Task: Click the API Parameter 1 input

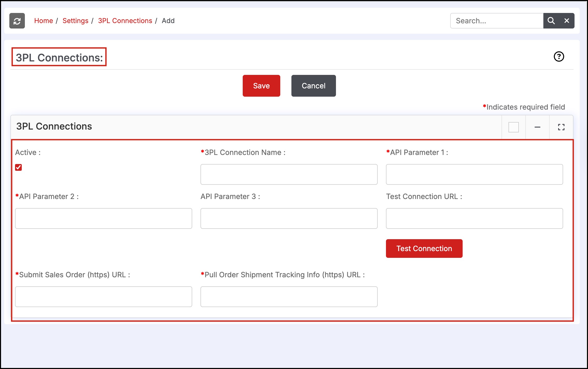Action: pos(474,174)
